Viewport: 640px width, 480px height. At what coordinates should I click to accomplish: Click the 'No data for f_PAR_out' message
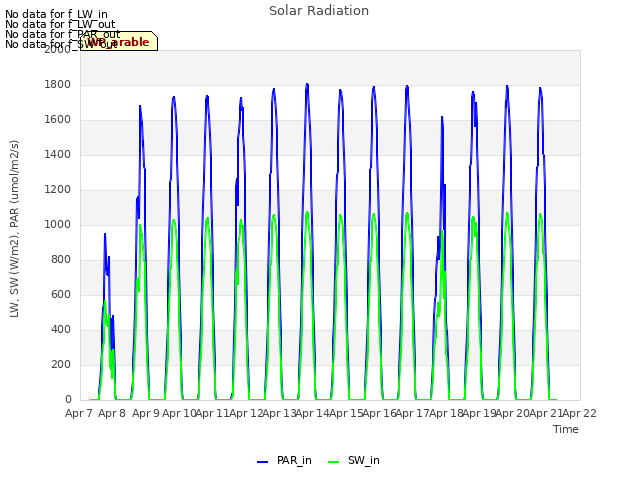point(62,34)
